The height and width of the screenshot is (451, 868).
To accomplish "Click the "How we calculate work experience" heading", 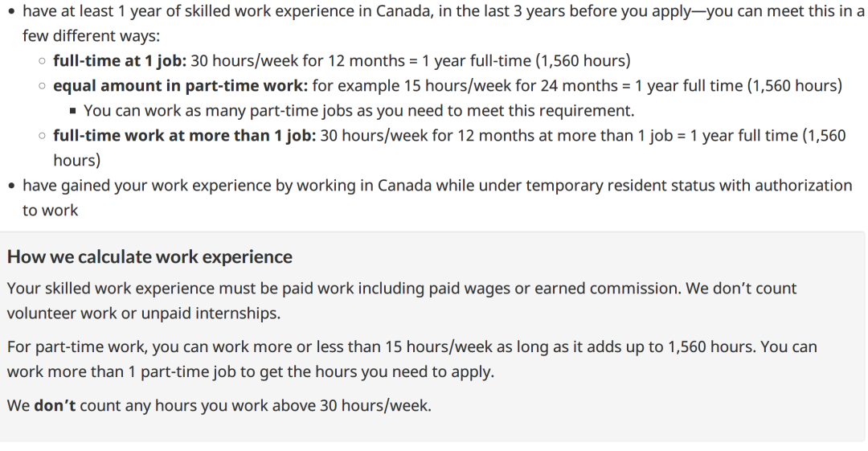I will point(149,257).
